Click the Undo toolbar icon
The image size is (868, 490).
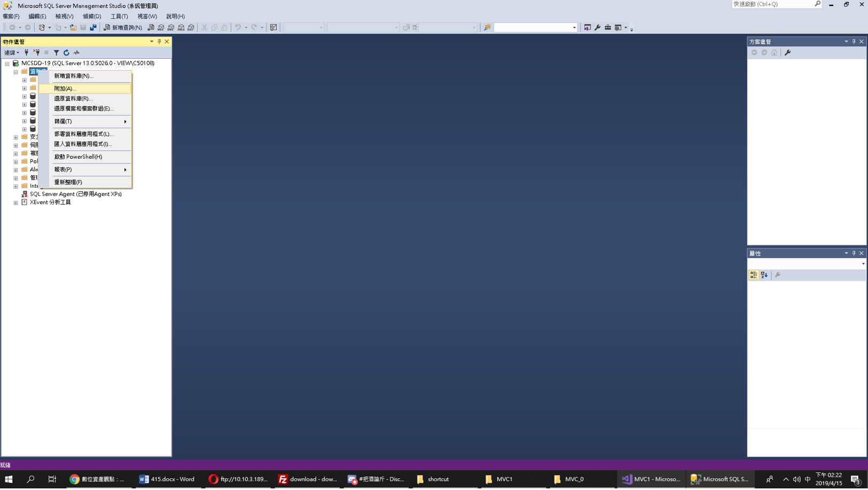[238, 27]
